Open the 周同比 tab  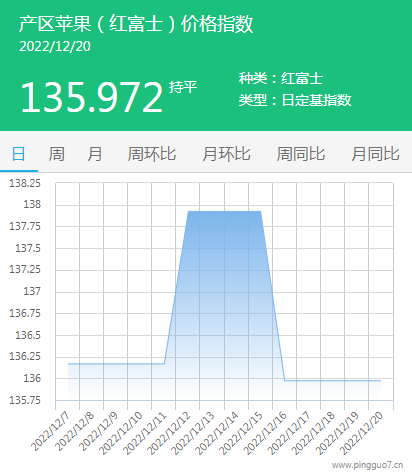tap(301, 154)
